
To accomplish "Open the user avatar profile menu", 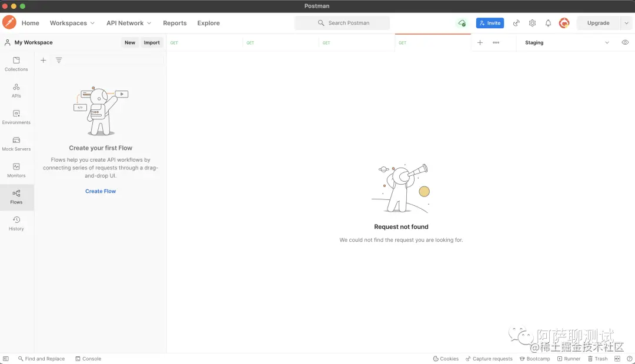I will click(564, 23).
